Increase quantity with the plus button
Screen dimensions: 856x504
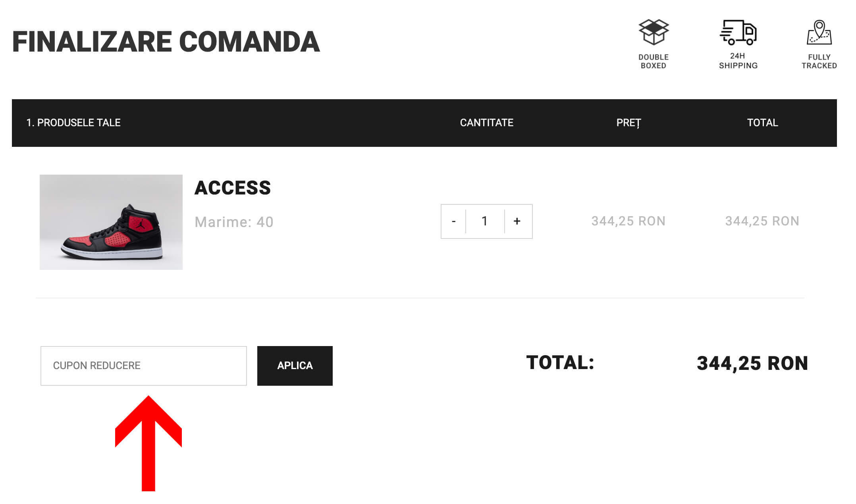tap(517, 221)
